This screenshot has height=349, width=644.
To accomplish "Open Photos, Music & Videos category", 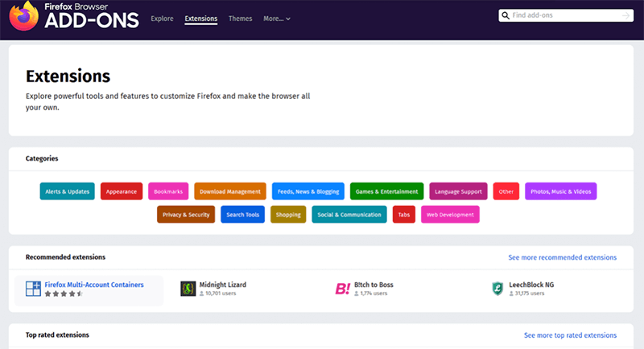I will coord(560,191).
